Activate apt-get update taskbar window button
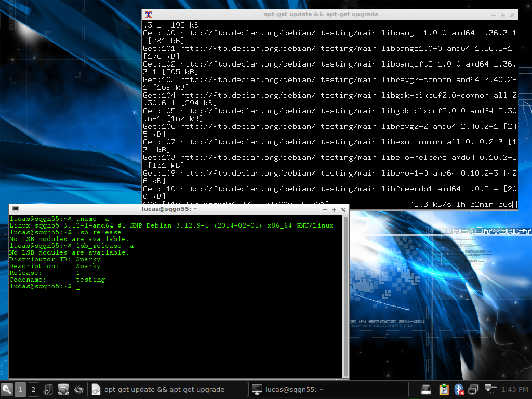Viewport: 532px width, 399px height. (167, 390)
